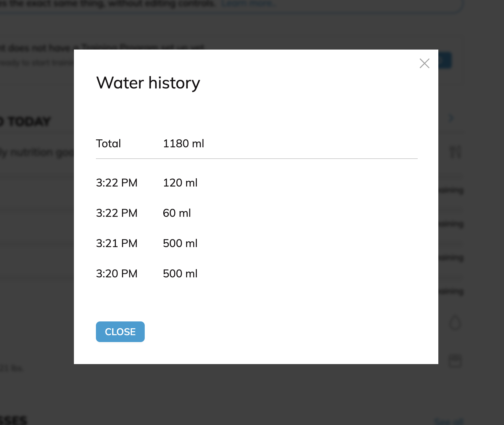This screenshot has width=504, height=425.
Task: Click the water drop icon behind dialog
Action: [x=455, y=323]
